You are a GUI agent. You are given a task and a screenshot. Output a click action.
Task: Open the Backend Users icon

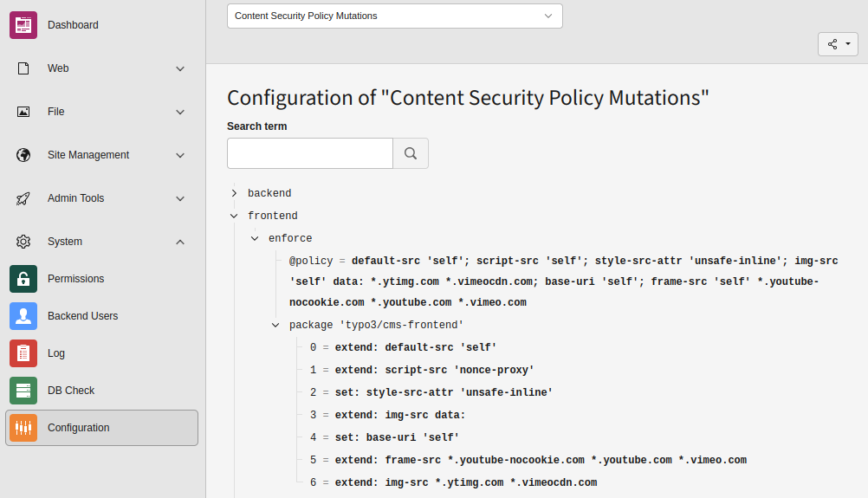pyautogui.click(x=23, y=316)
